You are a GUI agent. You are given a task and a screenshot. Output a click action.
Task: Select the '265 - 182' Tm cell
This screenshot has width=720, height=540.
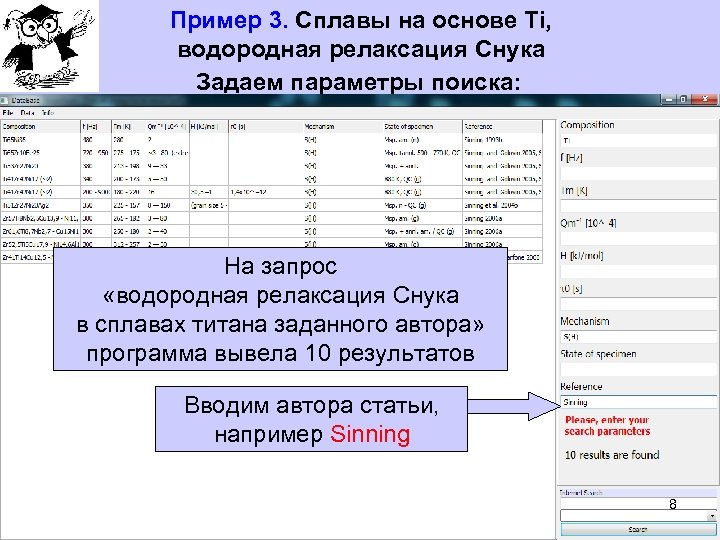click(129, 219)
